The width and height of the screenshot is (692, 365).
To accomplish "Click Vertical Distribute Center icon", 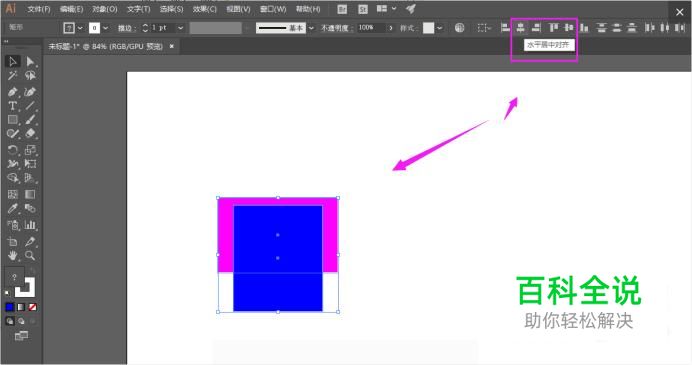I will [617, 28].
